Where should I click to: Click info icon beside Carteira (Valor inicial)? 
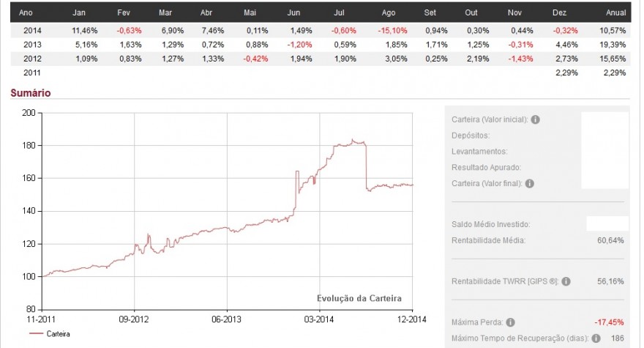click(x=535, y=119)
